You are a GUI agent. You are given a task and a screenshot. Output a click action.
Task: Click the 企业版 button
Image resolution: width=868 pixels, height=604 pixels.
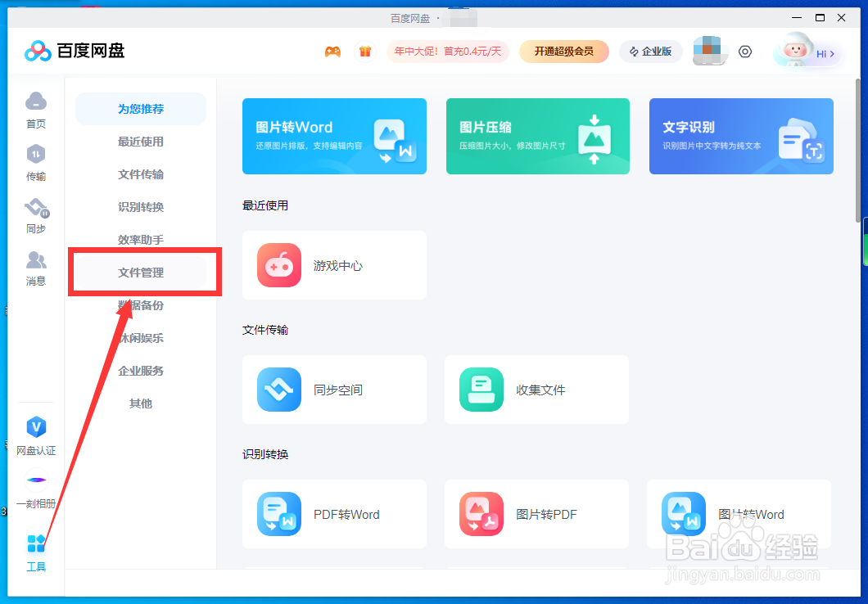coord(650,52)
